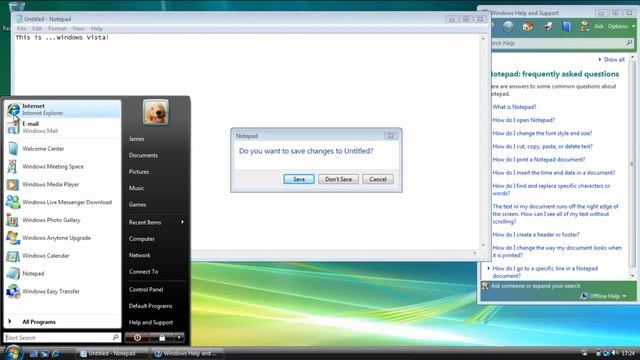This screenshot has height=360, width=640.
Task: Open Windows Live Messenger Download
Action: tap(62, 202)
